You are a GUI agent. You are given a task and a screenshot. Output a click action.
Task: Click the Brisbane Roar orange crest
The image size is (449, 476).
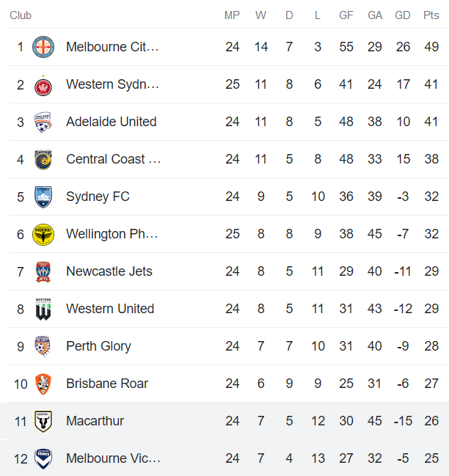[43, 384]
